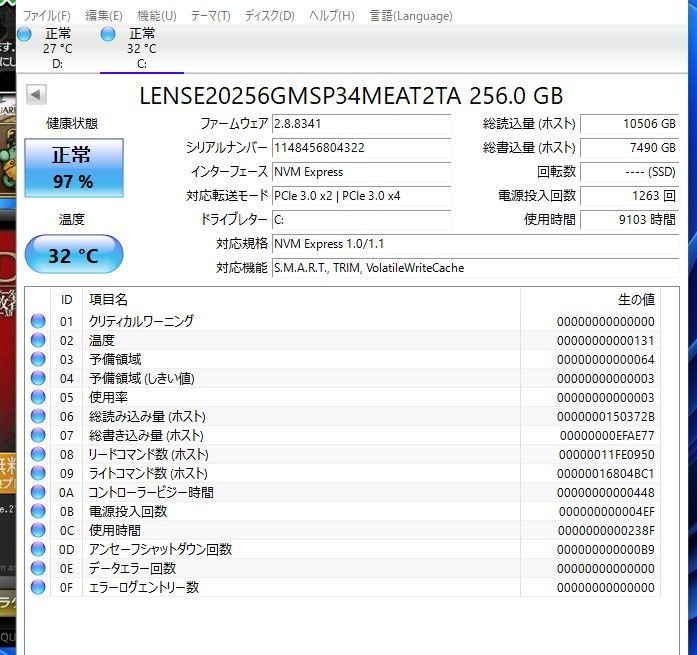Viewport: 697px width, 655px height.
Task: Click status orb of エラーログエントリー数 row
Action: pos(38,587)
